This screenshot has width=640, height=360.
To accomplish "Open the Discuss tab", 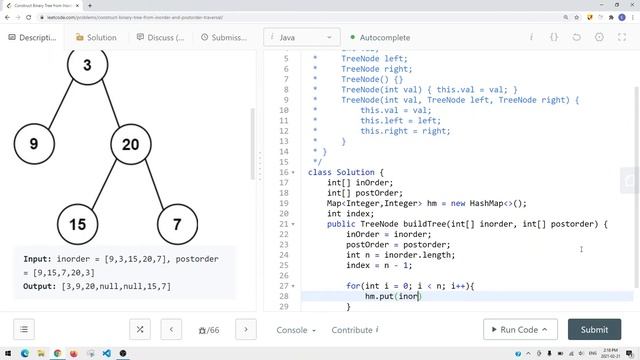I will click(160, 37).
